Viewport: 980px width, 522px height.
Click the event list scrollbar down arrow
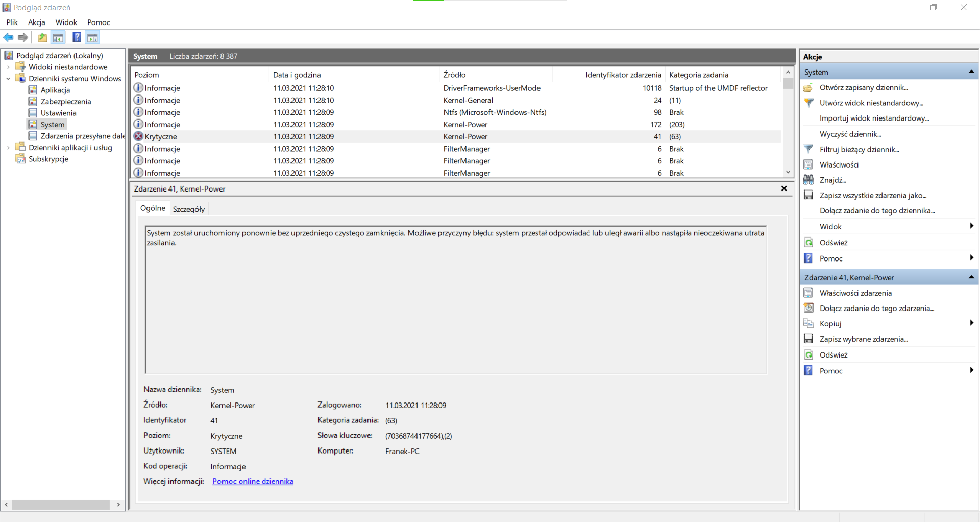[788, 172]
